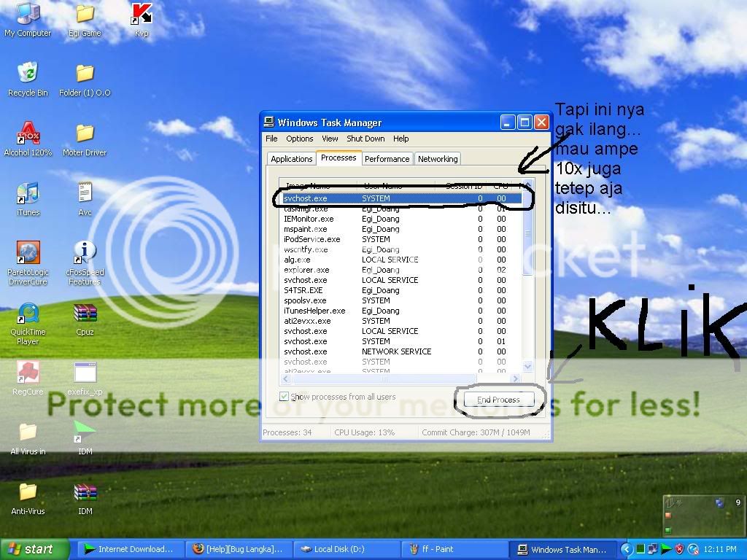
Task: Click the horizontal scroll-left arrow in process list
Action: point(286,378)
